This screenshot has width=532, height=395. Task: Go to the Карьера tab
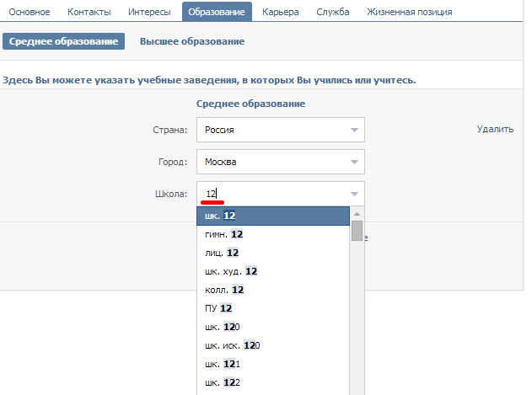point(280,12)
